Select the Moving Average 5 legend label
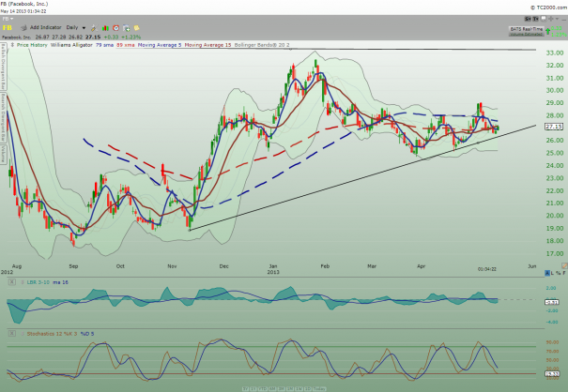This screenshot has height=392, width=568. pyautogui.click(x=160, y=45)
